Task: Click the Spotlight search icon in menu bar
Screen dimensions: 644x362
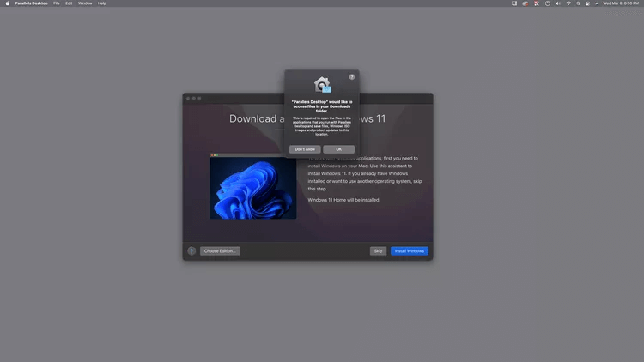Action: pos(578,3)
